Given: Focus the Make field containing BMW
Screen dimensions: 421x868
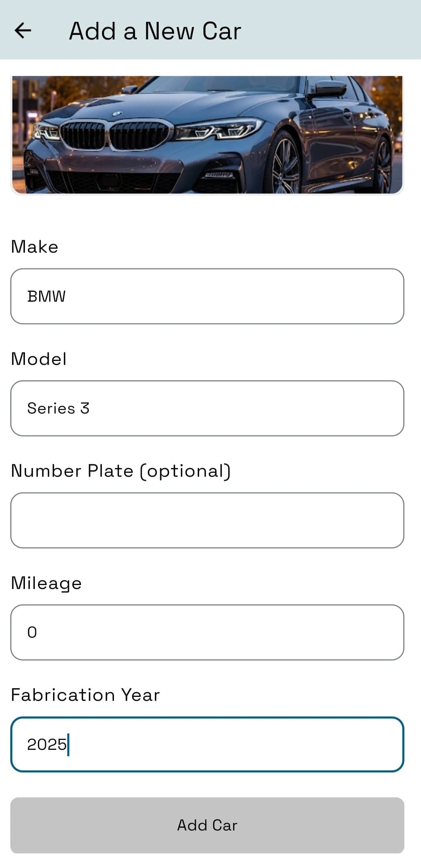Looking at the screenshot, I should (207, 296).
